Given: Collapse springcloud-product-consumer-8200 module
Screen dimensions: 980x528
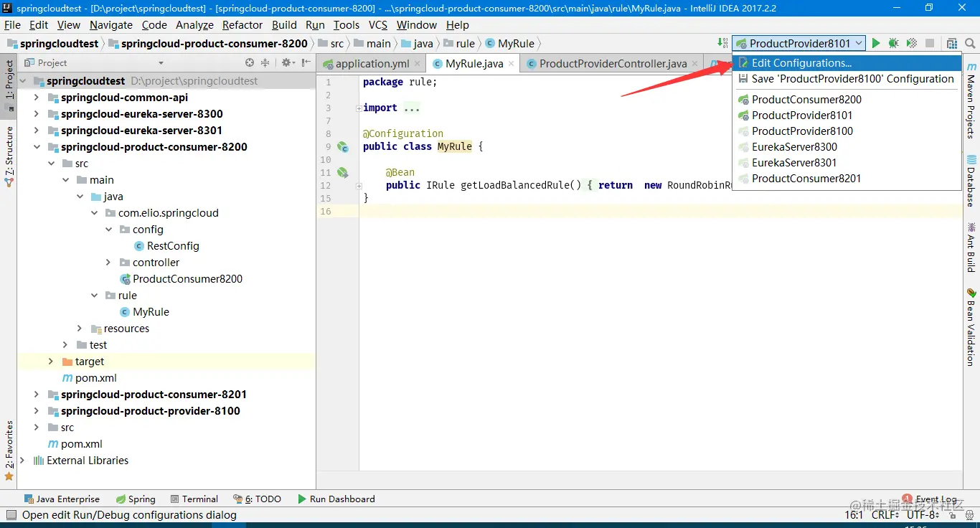Looking at the screenshot, I should [37, 147].
